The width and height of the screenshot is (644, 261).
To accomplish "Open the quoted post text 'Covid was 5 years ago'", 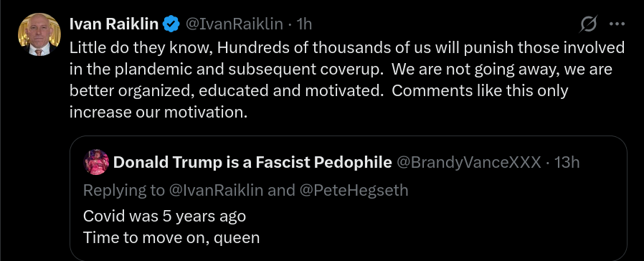I will click(164, 216).
